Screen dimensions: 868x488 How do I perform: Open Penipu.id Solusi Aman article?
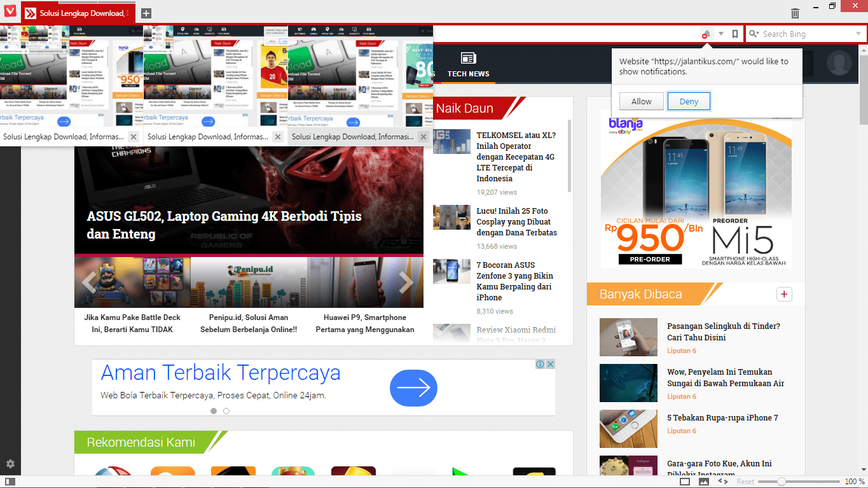click(249, 323)
